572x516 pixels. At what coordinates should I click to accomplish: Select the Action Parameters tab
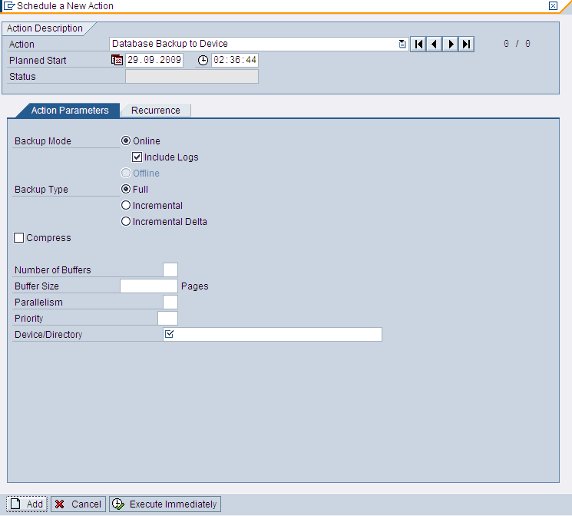69,111
